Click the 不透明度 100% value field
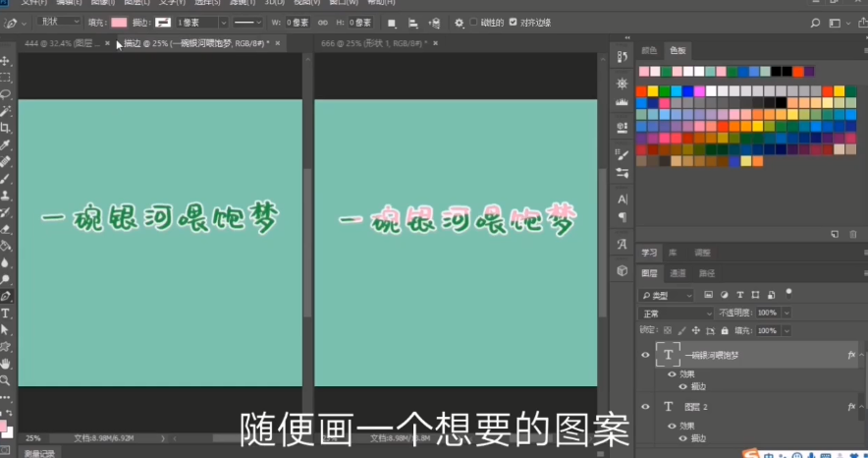The width and height of the screenshot is (868, 458). click(x=768, y=313)
